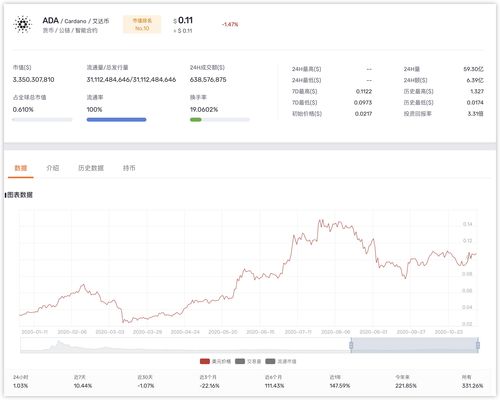Viewport: 500px width, 400px height.
Task: Click the 0.610% global share value
Action: (x=23, y=109)
